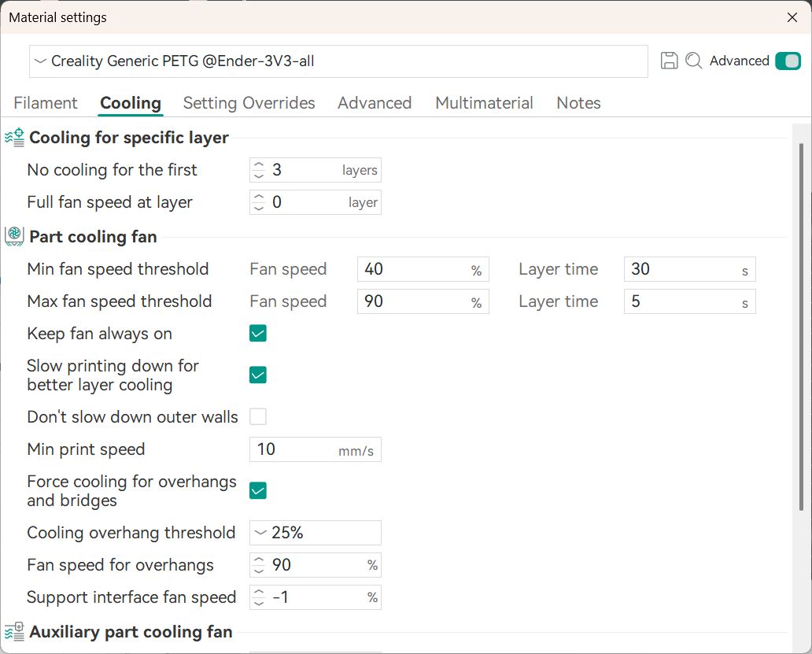Close the Material settings dialog
Viewport: 812px width, 654px height.
[x=792, y=17]
